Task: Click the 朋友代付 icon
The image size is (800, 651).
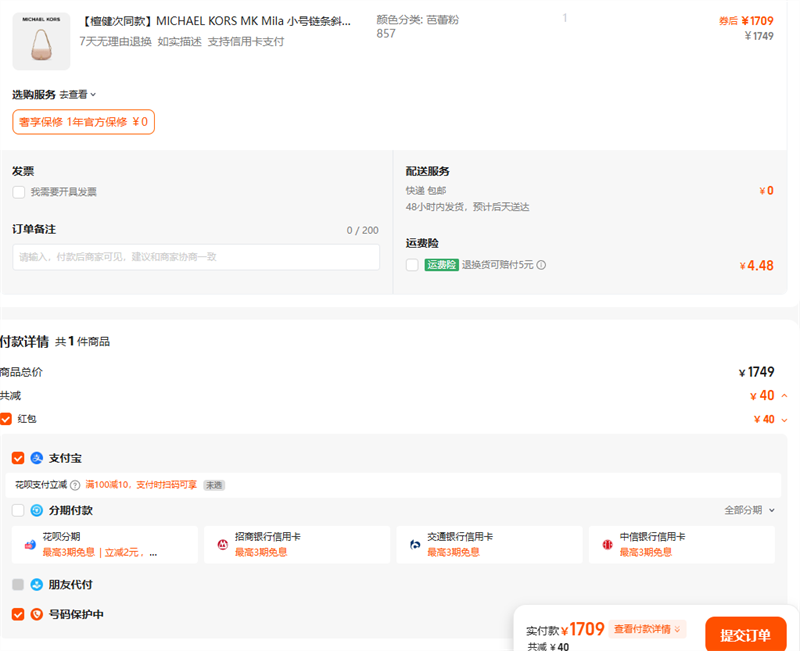Action: pyautogui.click(x=37, y=585)
